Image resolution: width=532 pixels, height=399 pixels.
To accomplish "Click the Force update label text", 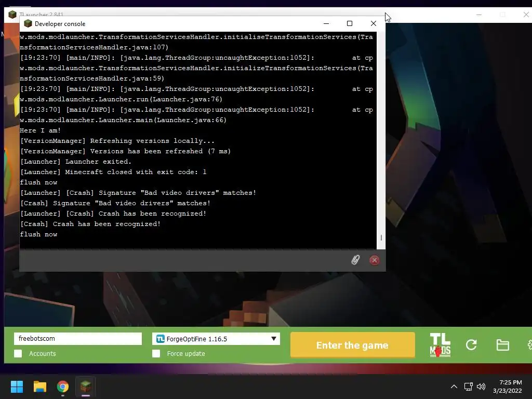I will click(186, 353).
